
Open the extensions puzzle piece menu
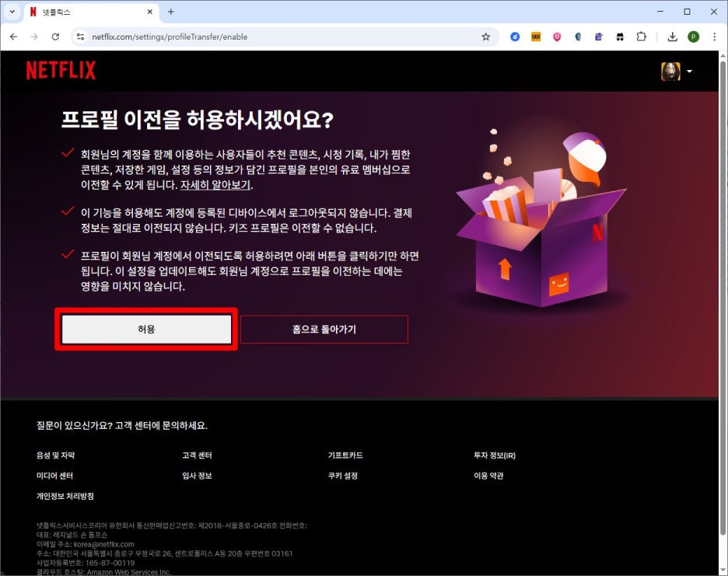641,37
